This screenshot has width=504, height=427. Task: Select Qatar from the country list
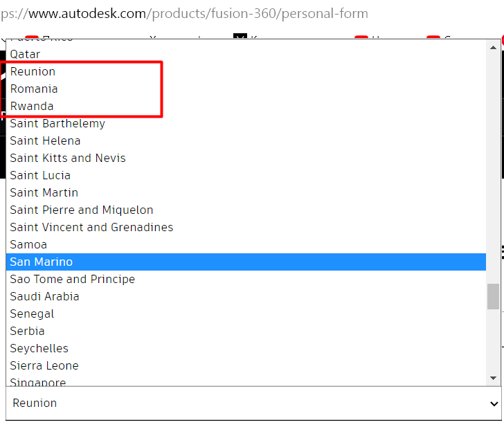click(25, 54)
